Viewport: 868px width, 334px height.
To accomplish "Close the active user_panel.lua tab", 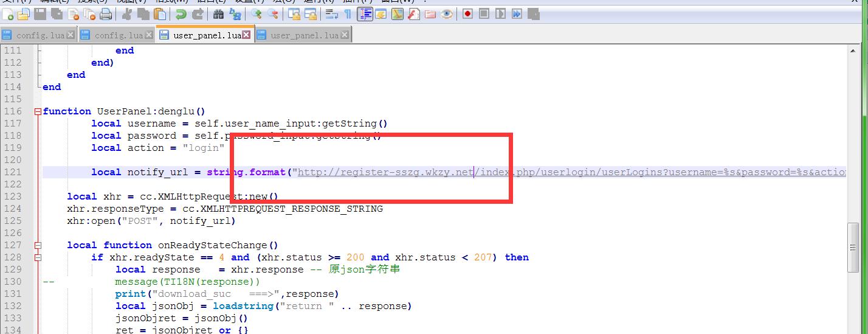I will pos(246,35).
